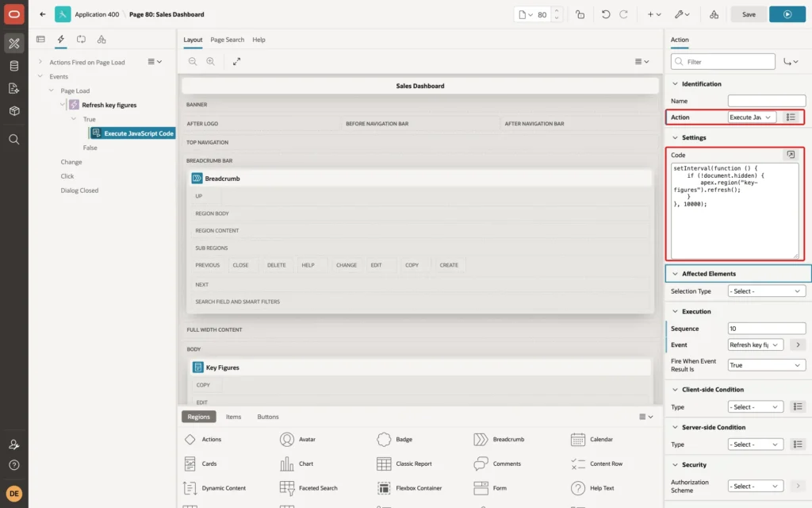Open Team Development sidebar icon

click(x=14, y=89)
